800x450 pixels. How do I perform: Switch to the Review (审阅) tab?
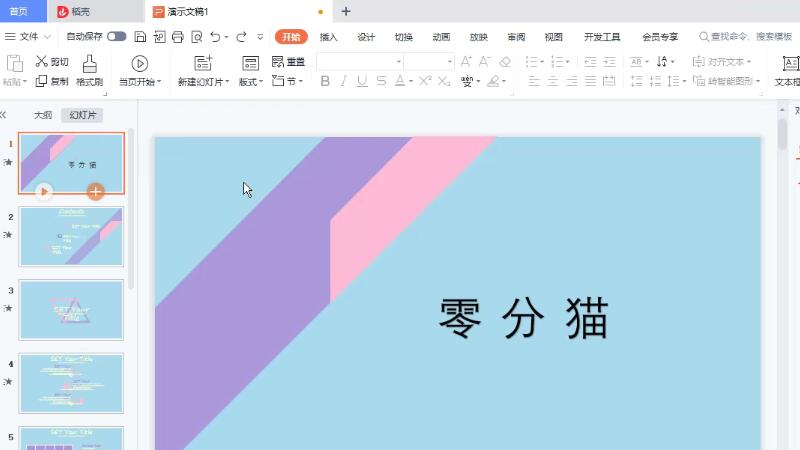click(516, 37)
